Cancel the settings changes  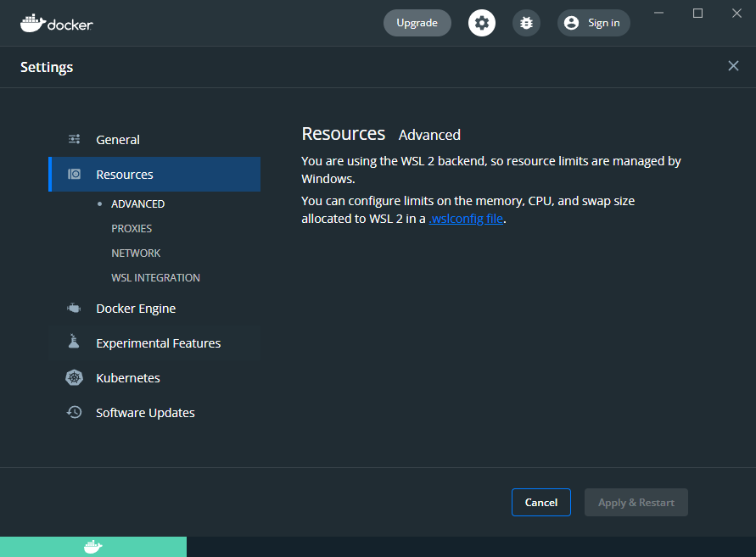click(x=541, y=502)
